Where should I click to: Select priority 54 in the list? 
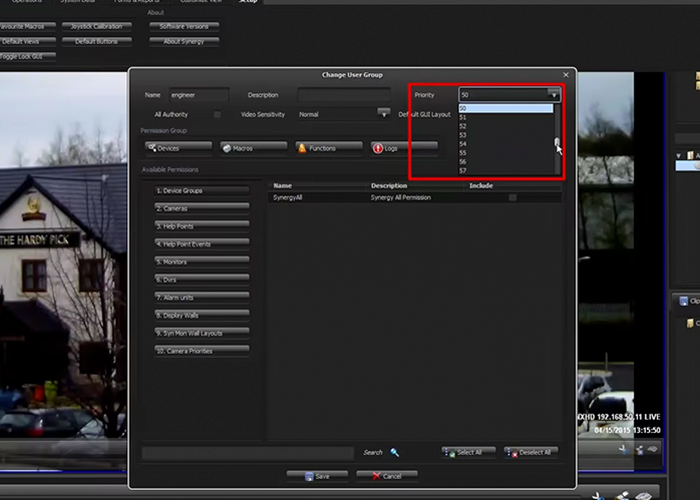(506, 144)
